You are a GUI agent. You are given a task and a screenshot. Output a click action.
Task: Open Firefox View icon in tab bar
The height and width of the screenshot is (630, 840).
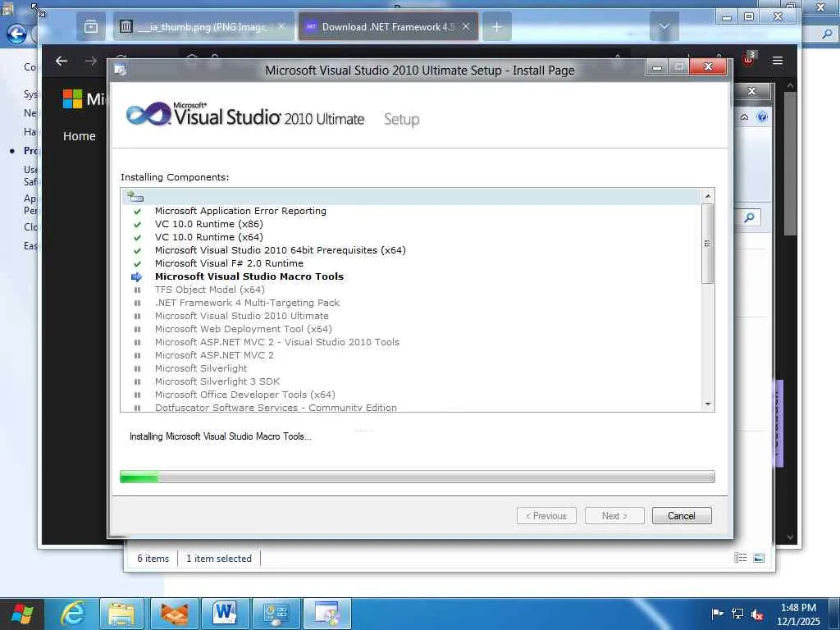(91, 27)
